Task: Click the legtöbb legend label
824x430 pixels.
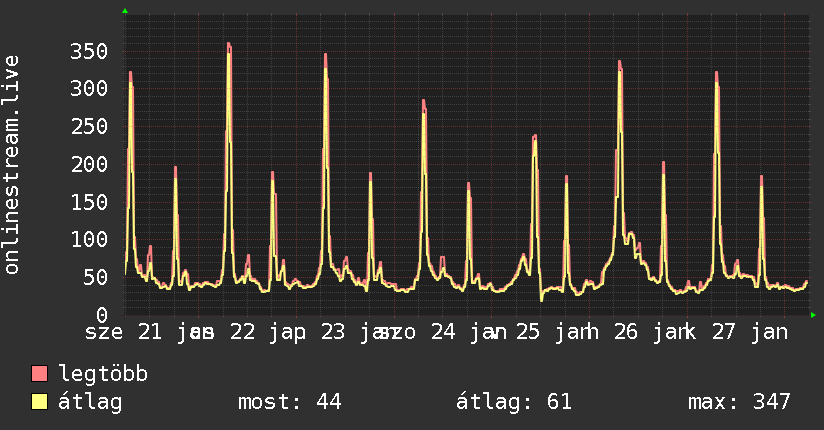Action: point(103,373)
